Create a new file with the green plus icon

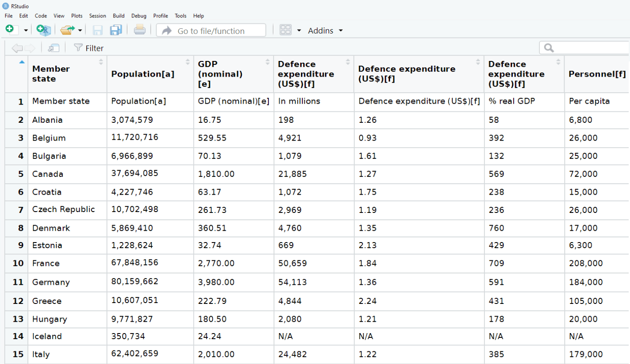(x=9, y=30)
